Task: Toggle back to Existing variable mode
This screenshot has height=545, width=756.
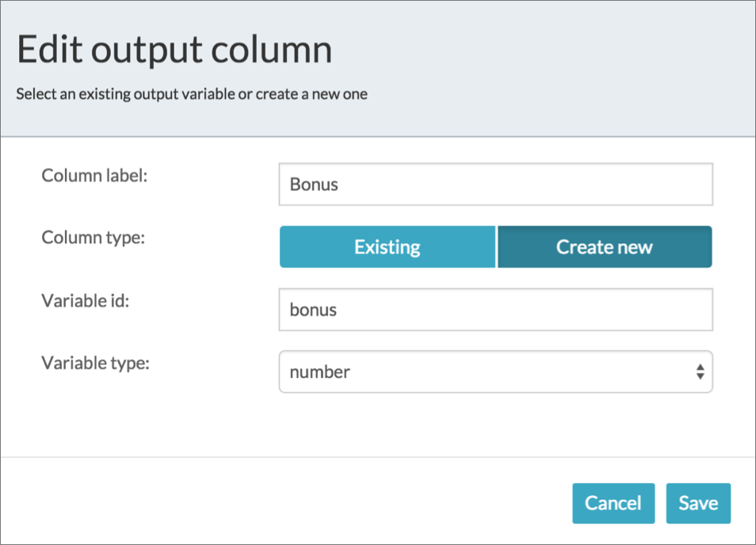Action: pyautogui.click(x=387, y=246)
